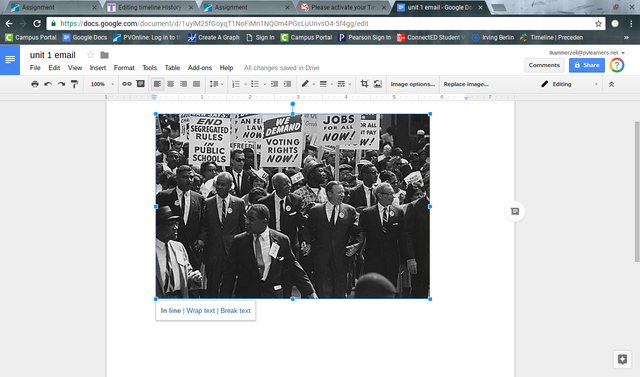The image size is (640, 377).
Task: Open the 100% zoom dropdown
Action: pyautogui.click(x=102, y=84)
